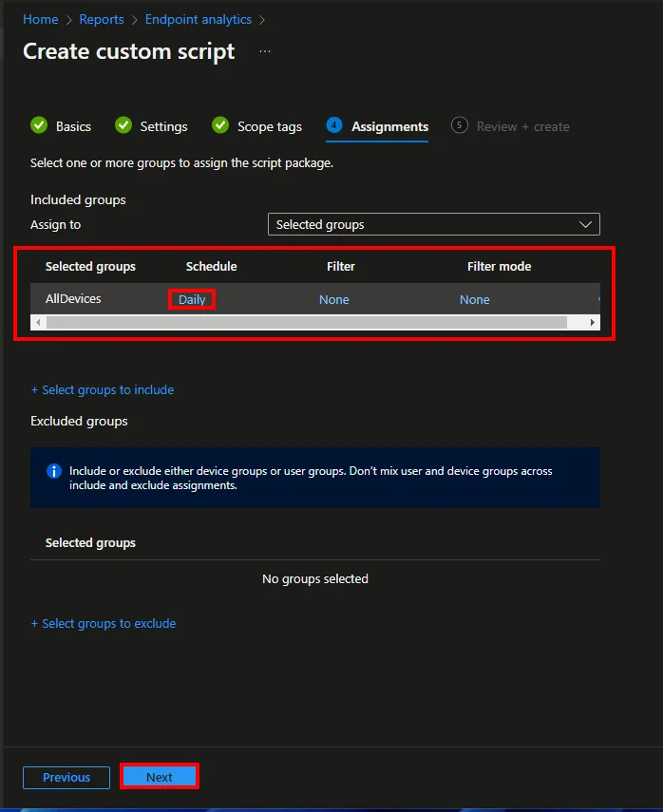Click the Filter mode column header
Viewport: 663px width, 812px height.
tap(500, 267)
